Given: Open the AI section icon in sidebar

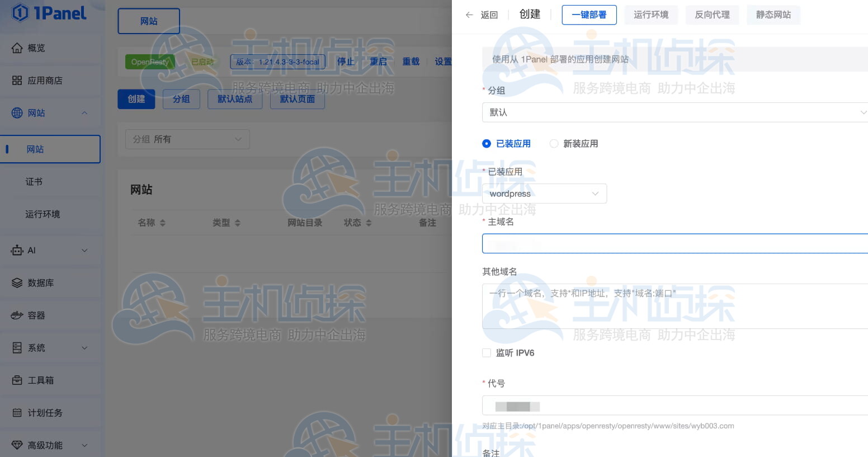Looking at the screenshot, I should pos(17,251).
